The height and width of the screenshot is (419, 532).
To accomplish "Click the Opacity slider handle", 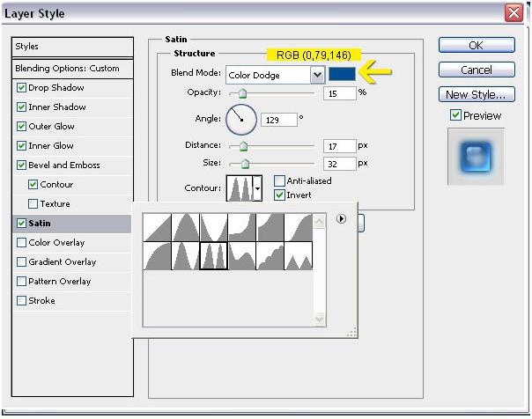I will [242, 93].
